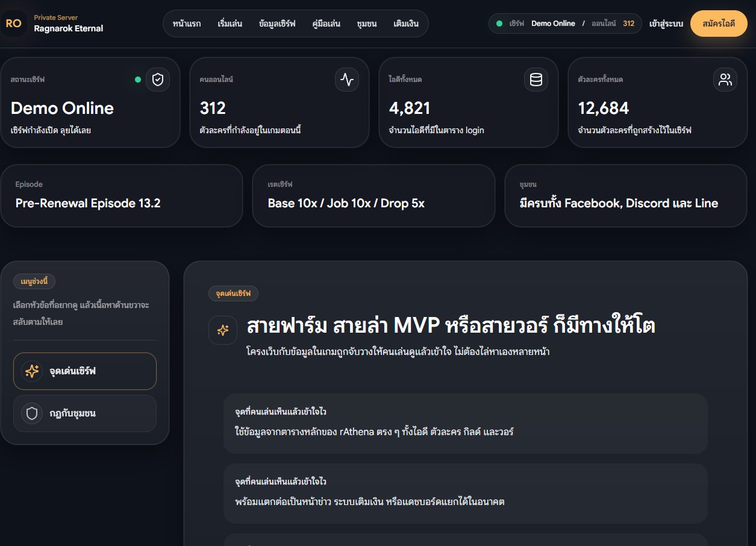Click the ออนไลน์ 312 text in header pill
The height and width of the screenshot is (546, 756).
(613, 24)
